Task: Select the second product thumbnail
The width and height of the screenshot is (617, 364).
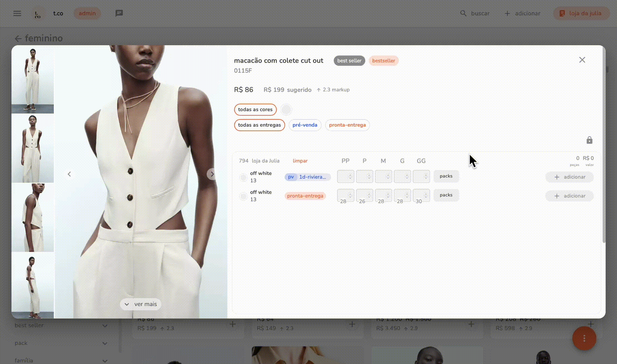Action: pos(33,148)
